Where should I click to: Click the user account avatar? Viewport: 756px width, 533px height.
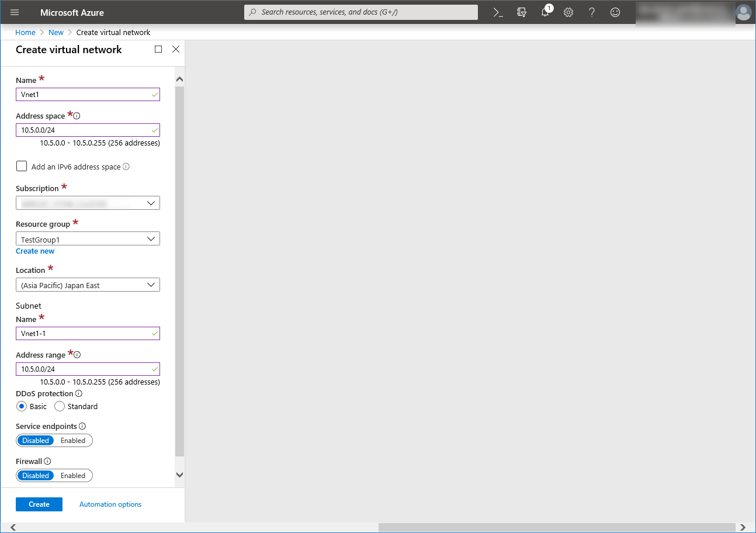click(743, 12)
